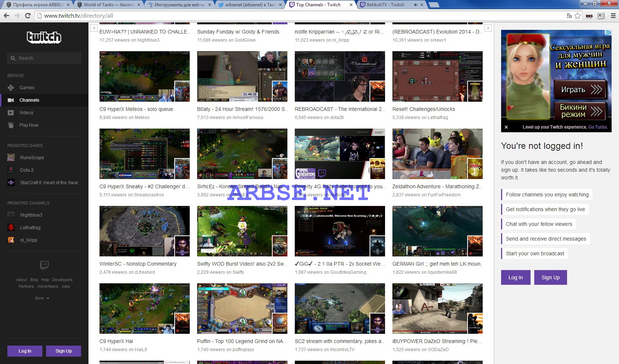Click the right carousel arrow
Image resolution: width=619 pixels, height=364 pixels.
pyautogui.click(x=488, y=28)
